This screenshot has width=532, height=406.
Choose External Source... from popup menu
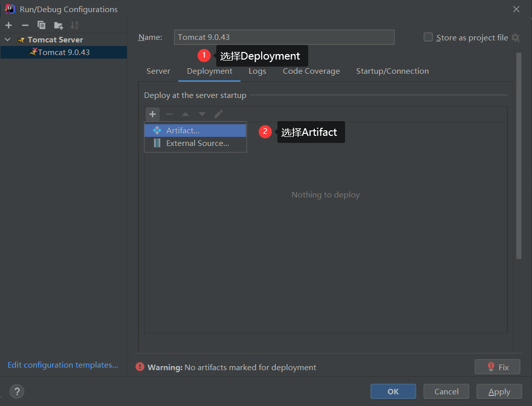[195, 143]
